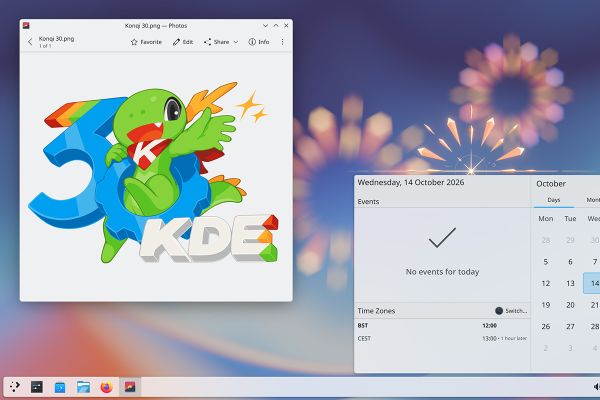Mark the image as Favorite
600x400 pixels.
coord(146,42)
